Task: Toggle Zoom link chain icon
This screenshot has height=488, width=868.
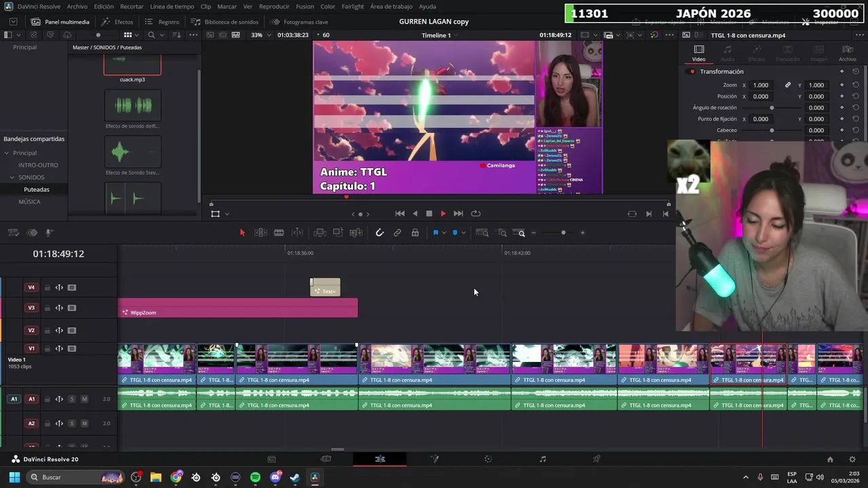Action: point(788,85)
